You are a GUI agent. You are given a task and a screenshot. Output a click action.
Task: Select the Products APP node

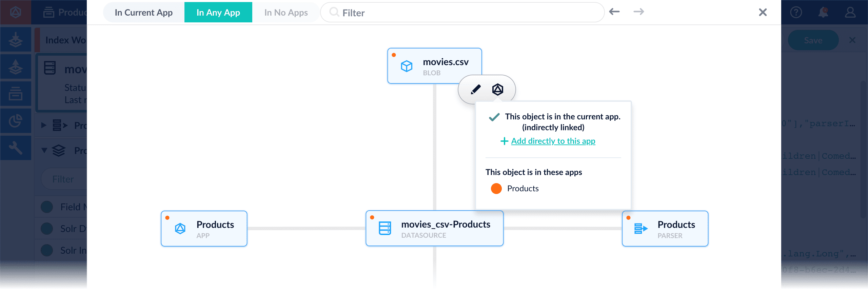tap(204, 229)
